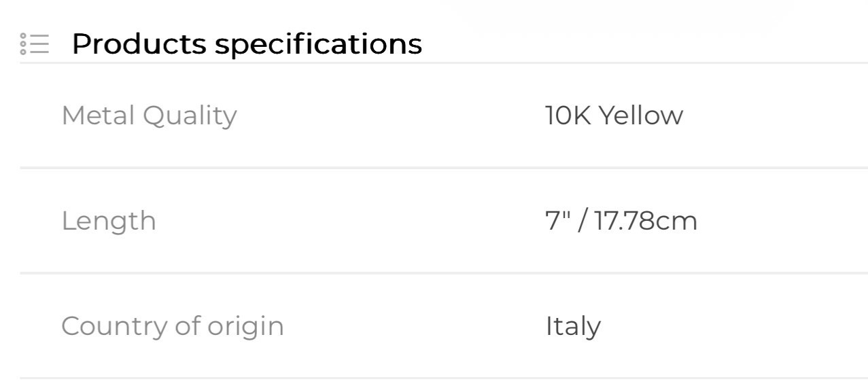This screenshot has height=390, width=868.
Task: Click the 10K karat text
Action: (568, 115)
